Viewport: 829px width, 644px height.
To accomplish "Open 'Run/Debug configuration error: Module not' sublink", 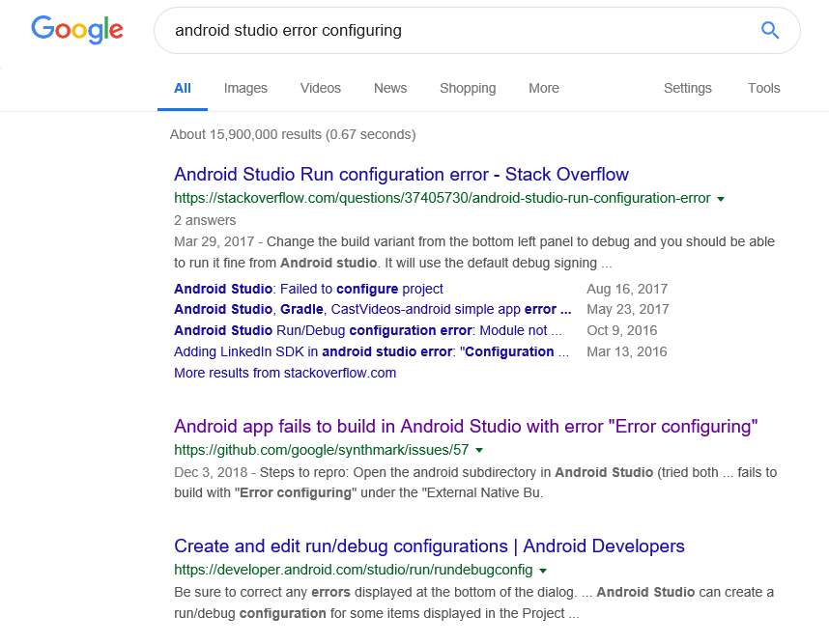I will click(x=368, y=331).
